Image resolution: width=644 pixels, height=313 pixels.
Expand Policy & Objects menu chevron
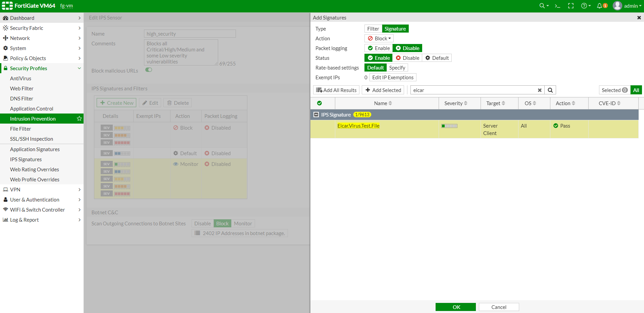[79, 58]
